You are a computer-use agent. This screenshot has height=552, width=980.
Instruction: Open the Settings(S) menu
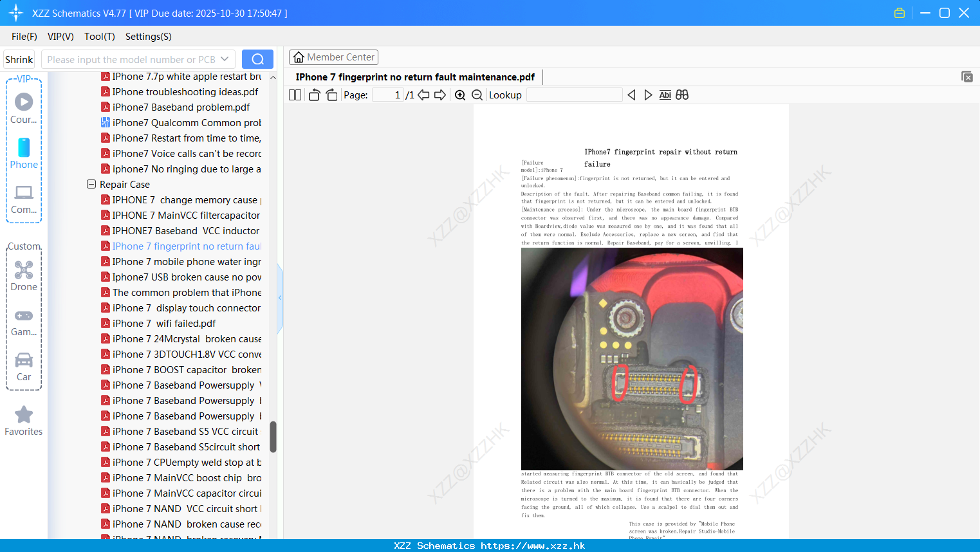[149, 36]
